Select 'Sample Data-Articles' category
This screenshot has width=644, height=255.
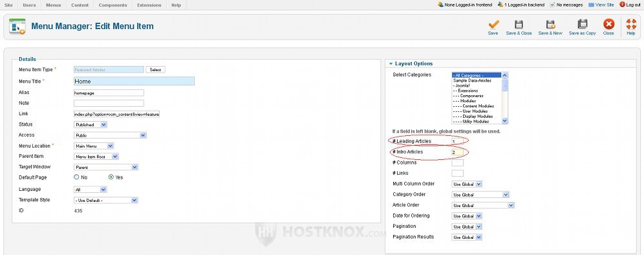pos(477,81)
